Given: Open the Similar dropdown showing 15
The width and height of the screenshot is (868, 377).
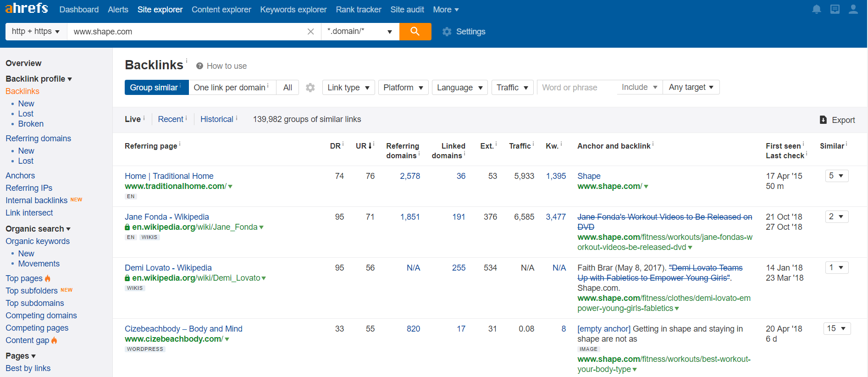Looking at the screenshot, I should pyautogui.click(x=837, y=328).
